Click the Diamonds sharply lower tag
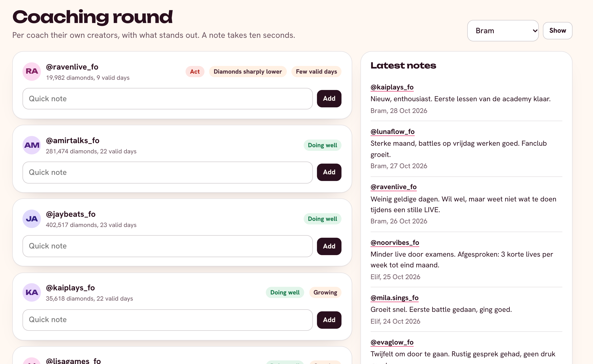Viewport: 593px width, 364px height. [x=248, y=72]
